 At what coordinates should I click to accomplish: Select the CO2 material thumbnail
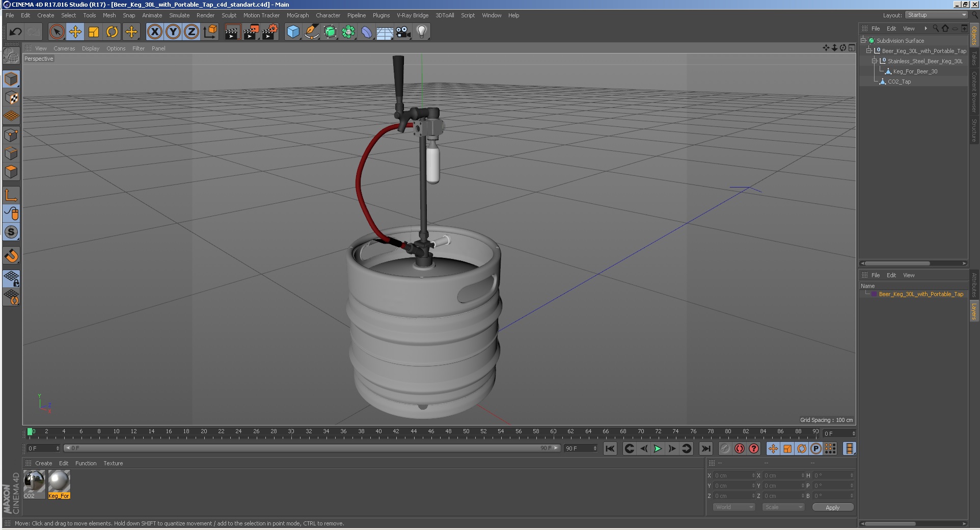[34, 484]
